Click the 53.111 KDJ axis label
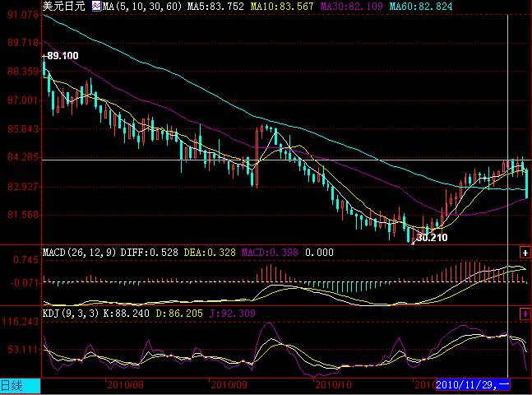This screenshot has height=395, width=532. 23,349
